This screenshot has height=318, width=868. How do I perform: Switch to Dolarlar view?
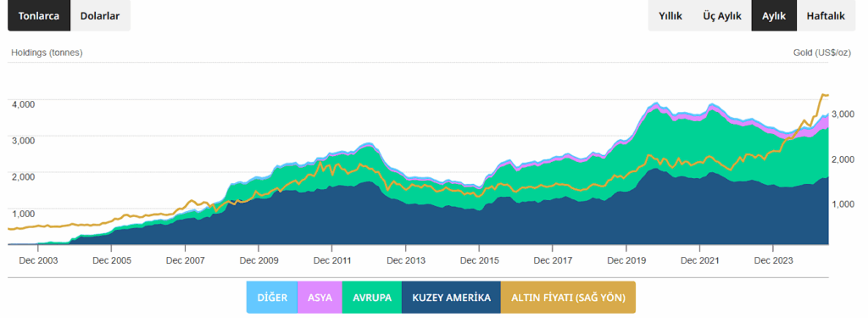click(x=100, y=16)
